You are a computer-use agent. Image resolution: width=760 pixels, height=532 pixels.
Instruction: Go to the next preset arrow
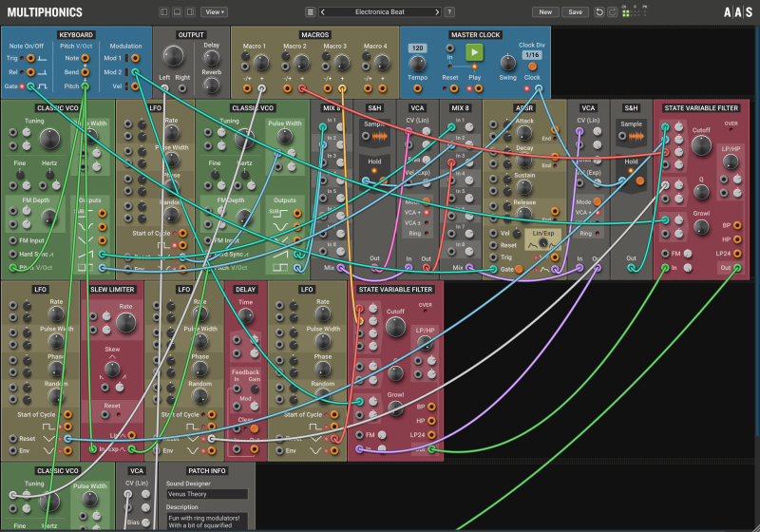click(436, 12)
